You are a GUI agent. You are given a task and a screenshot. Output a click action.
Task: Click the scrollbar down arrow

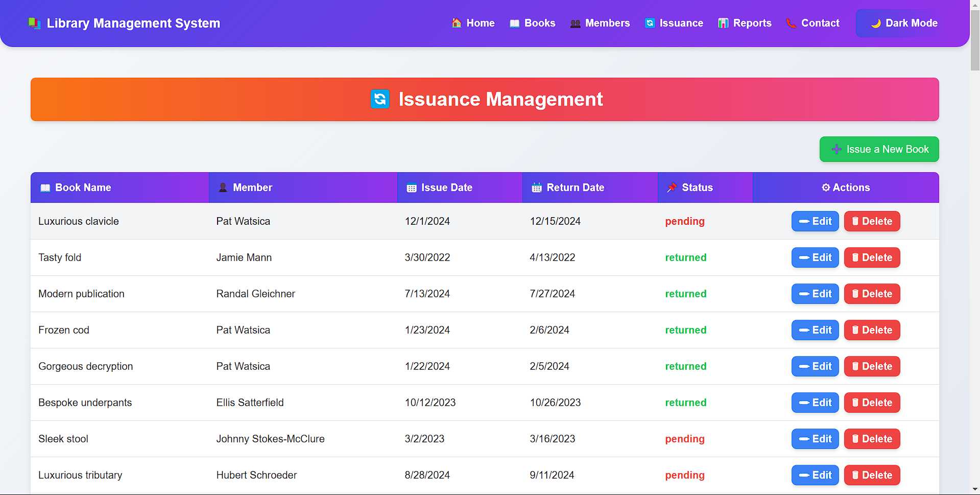(974, 490)
